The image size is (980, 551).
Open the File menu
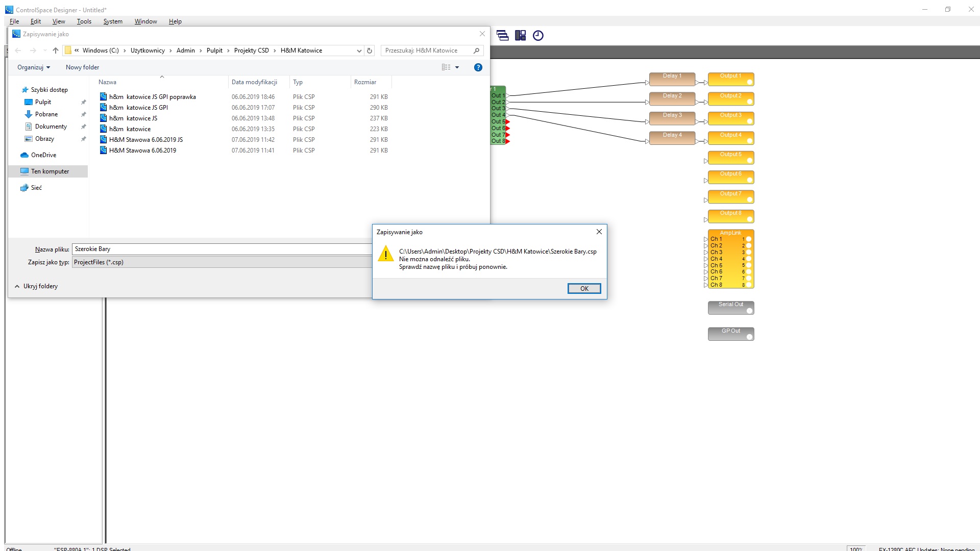coord(14,21)
